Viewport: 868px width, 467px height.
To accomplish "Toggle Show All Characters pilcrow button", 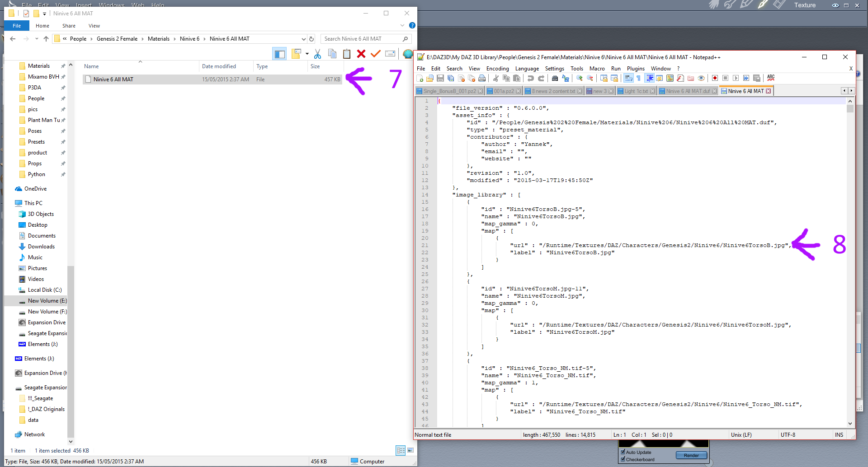I will [x=639, y=78].
